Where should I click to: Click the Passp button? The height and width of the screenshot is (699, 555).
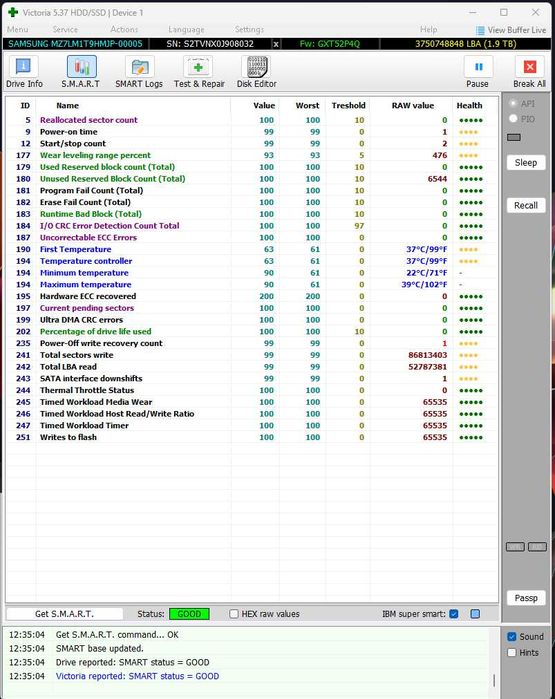[526, 598]
